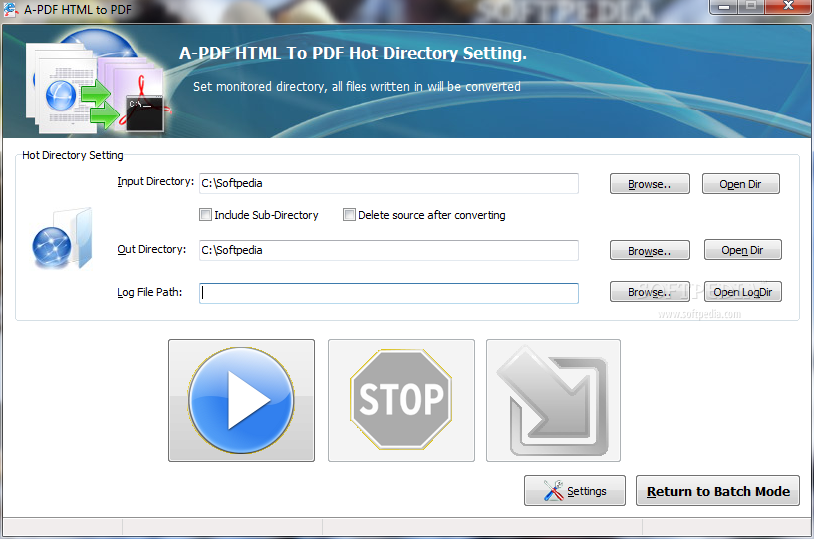Click the 'A-PDF HTML To PDF Hot Directory Setting.' heading
The width and height of the screenshot is (814, 539).
coord(353,53)
